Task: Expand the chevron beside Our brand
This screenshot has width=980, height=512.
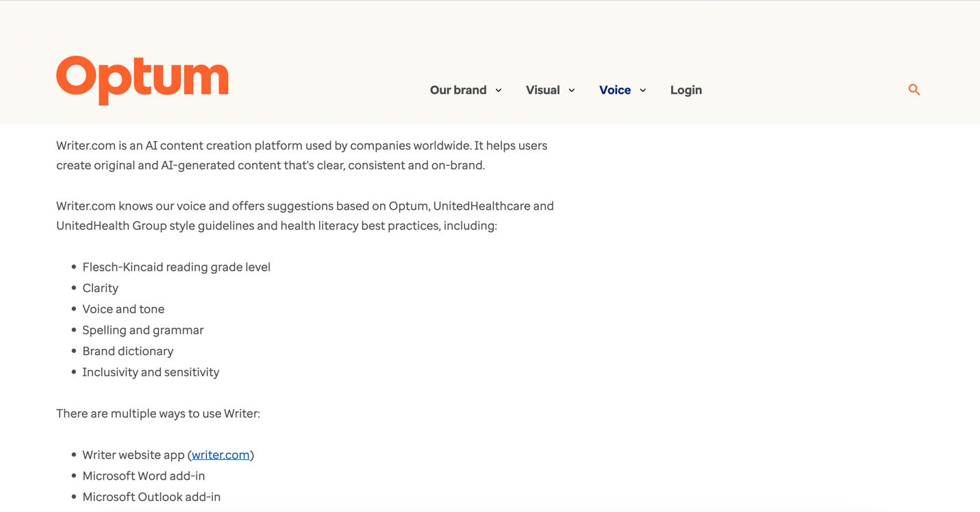Action: (x=499, y=90)
